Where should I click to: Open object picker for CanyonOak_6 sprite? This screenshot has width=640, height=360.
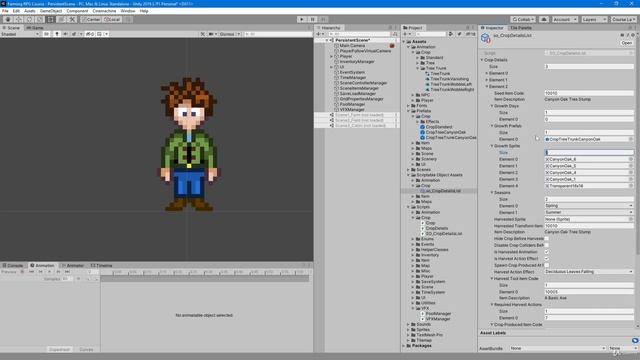tap(631, 159)
